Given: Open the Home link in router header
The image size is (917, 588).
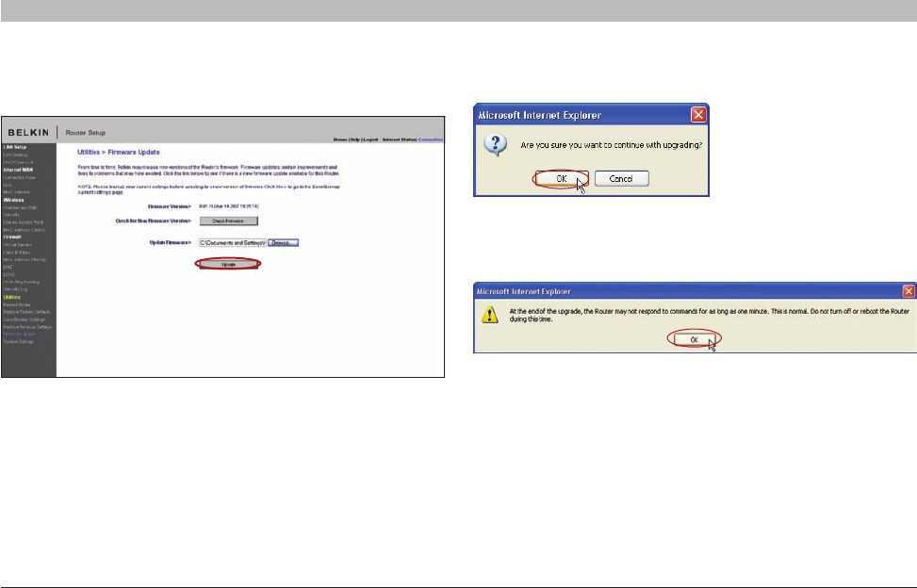Looking at the screenshot, I should (x=340, y=139).
